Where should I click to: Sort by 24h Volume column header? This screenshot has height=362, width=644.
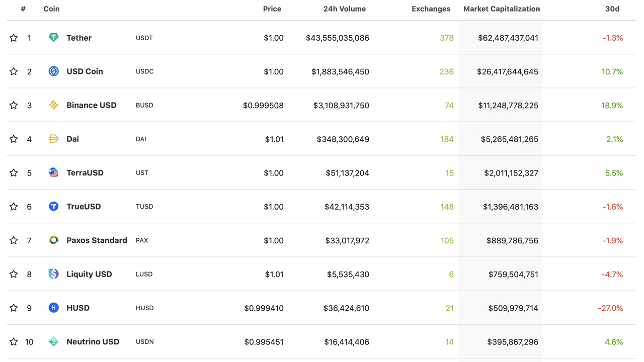click(x=345, y=9)
